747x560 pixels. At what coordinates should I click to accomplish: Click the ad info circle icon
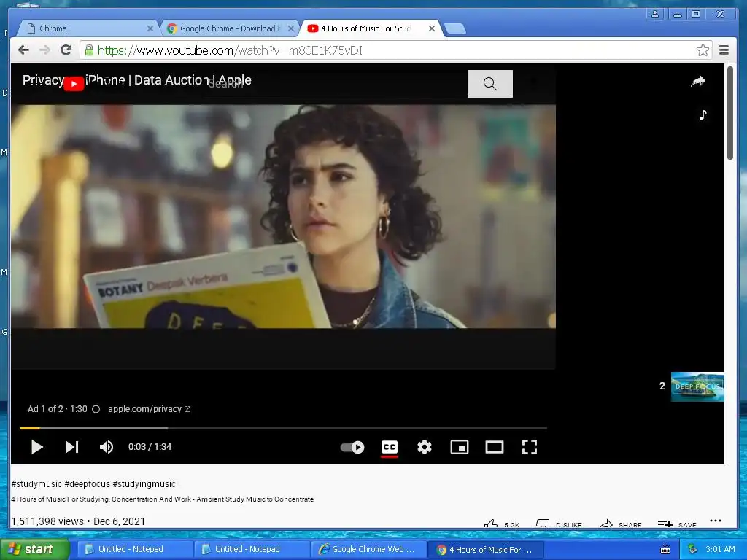coord(96,409)
